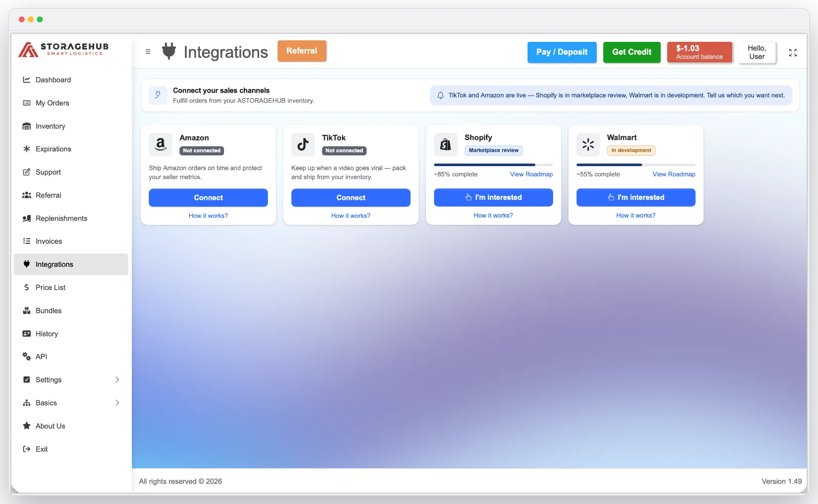This screenshot has height=504, width=818.
Task: Go to My Orders page
Action: click(x=71, y=103)
